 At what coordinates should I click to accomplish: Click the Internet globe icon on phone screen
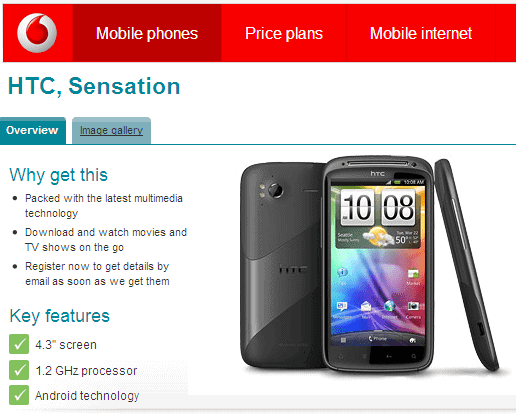pos(389,306)
